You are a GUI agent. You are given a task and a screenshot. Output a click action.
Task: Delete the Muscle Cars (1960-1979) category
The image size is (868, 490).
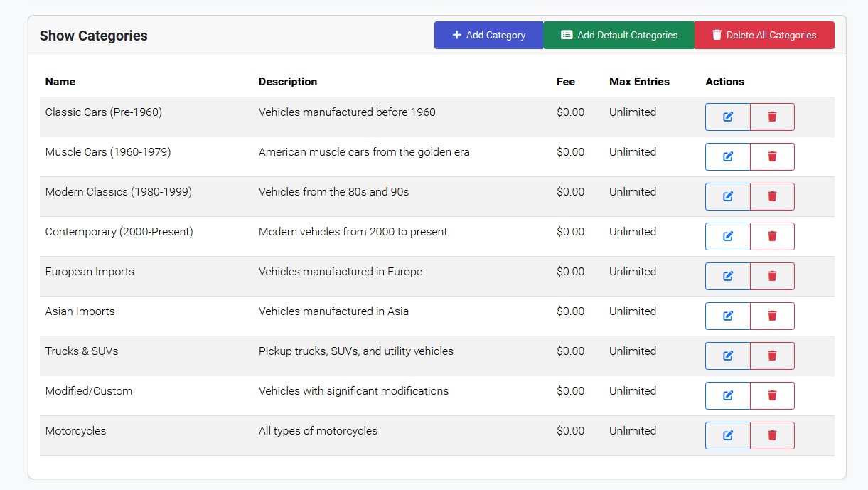click(772, 156)
